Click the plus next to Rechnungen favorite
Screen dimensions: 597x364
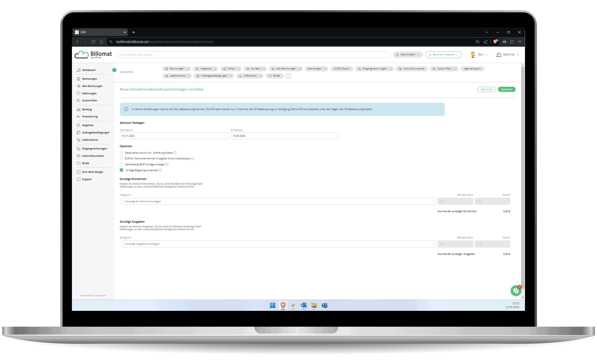(x=188, y=69)
